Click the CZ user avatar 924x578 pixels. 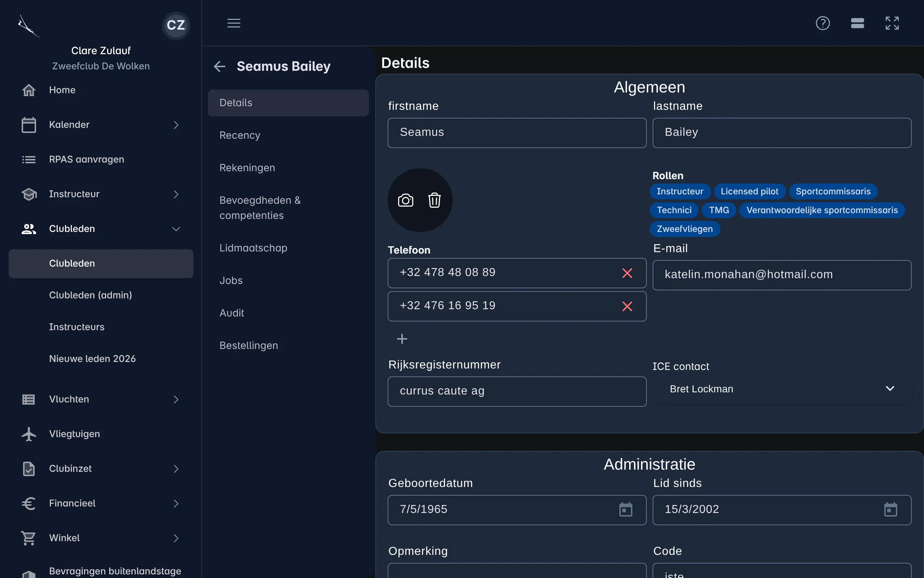click(176, 25)
